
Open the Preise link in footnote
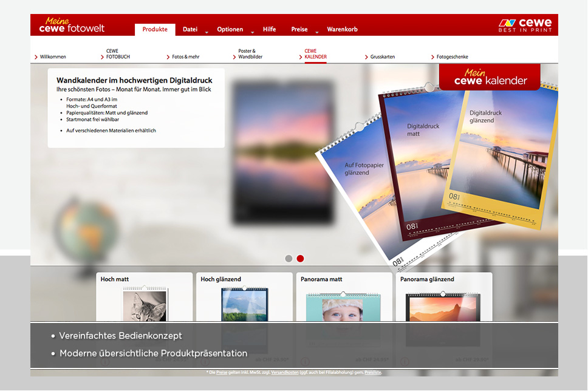(x=222, y=372)
